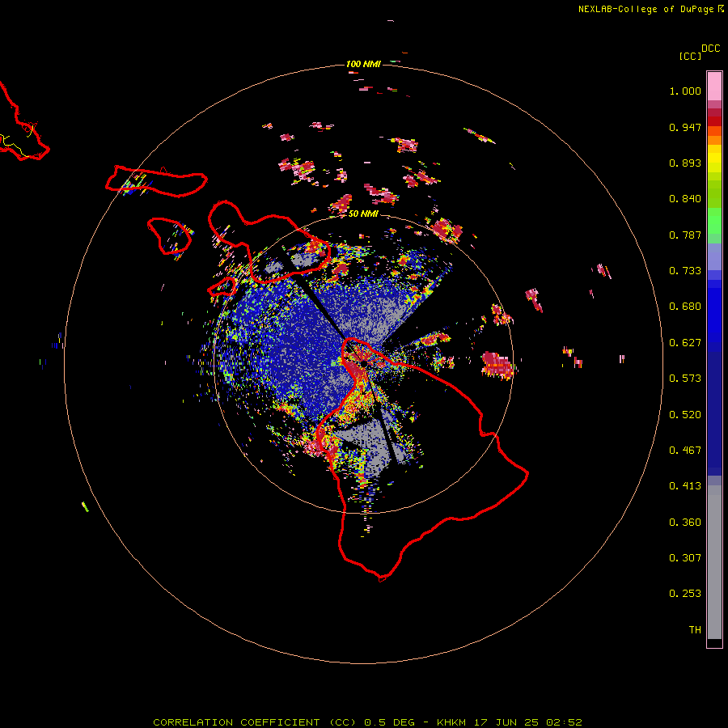Viewport: 728px width, 728px height.
Task: Select the 0.253 color scale value
Action: pos(685,594)
